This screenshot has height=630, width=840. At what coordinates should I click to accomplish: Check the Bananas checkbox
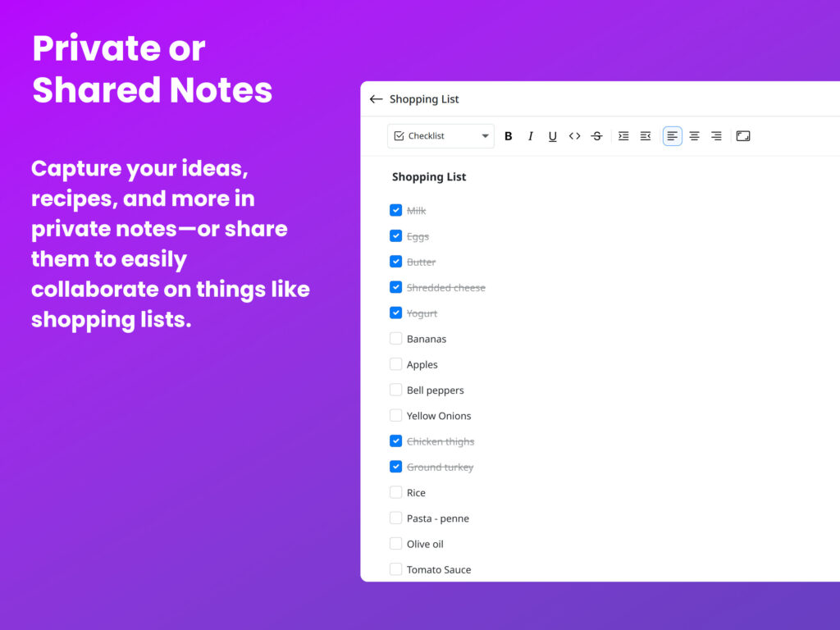click(x=396, y=339)
